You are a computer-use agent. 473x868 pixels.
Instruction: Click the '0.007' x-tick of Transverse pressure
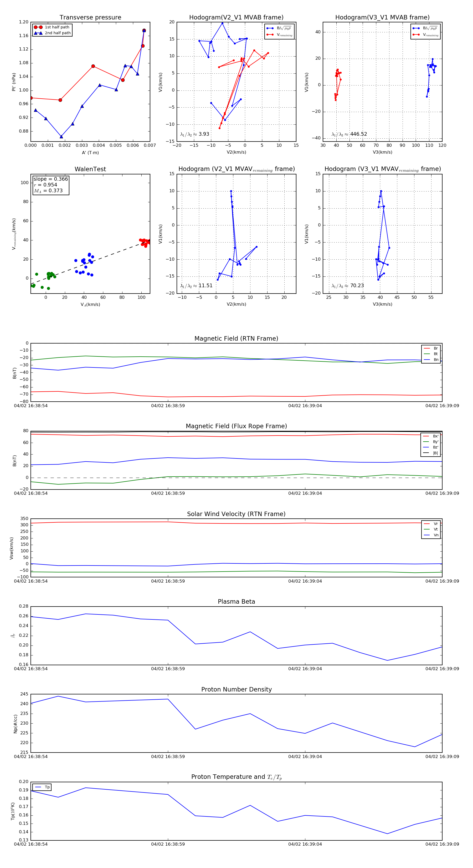click(150, 145)
